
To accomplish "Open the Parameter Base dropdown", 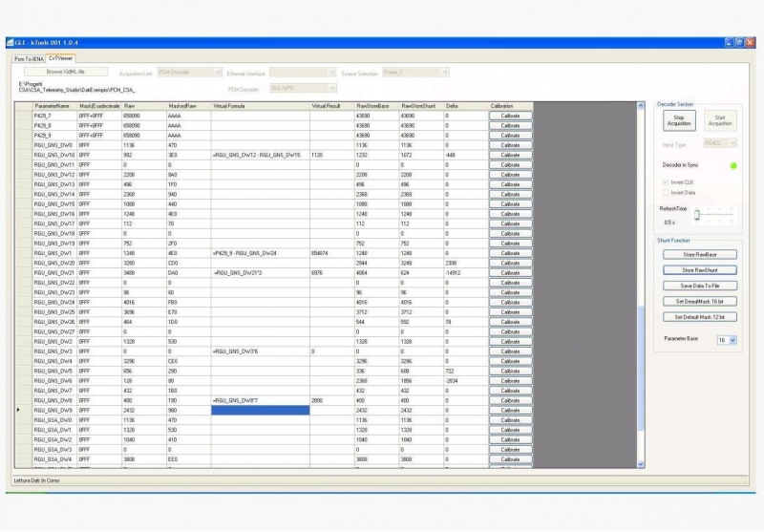I will (727, 339).
